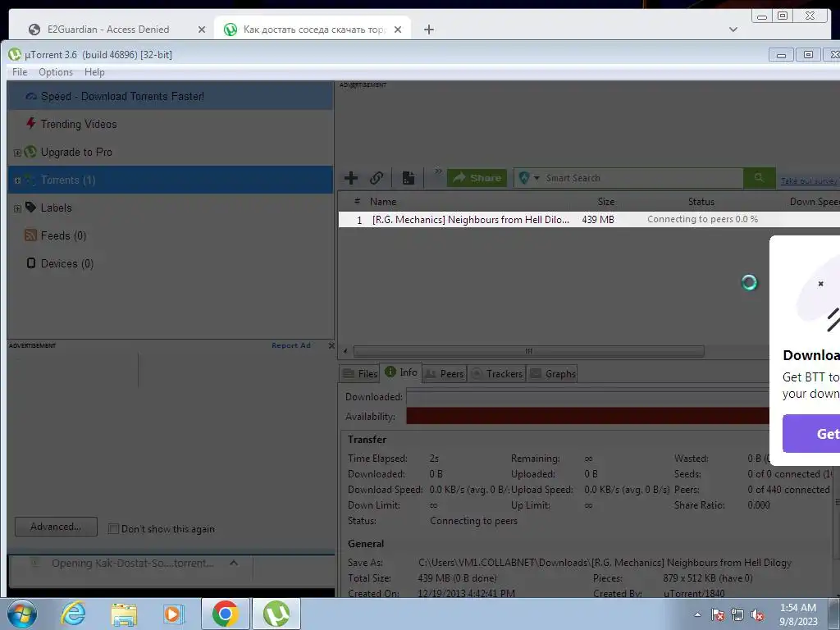The width and height of the screenshot is (840, 630).
Task: Select the Devices (0) sidebar item
Action: (x=67, y=263)
